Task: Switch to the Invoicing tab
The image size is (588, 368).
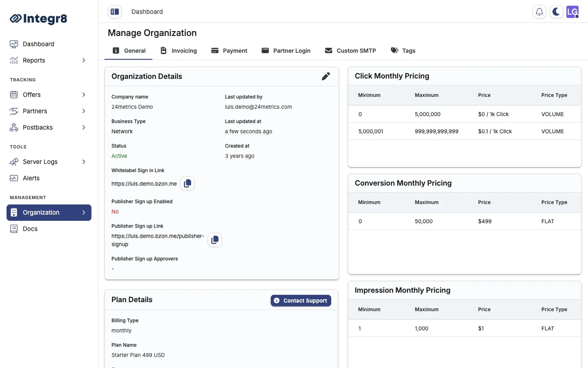Action: [x=178, y=51]
